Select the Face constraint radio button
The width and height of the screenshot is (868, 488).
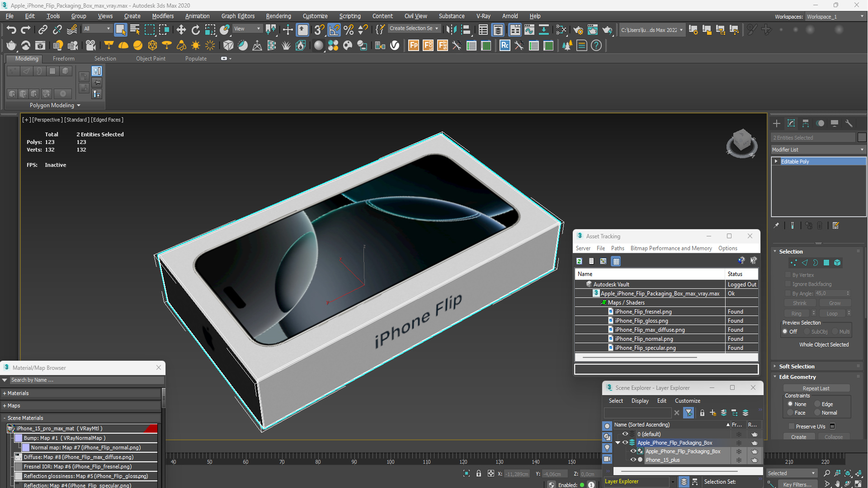pos(790,413)
